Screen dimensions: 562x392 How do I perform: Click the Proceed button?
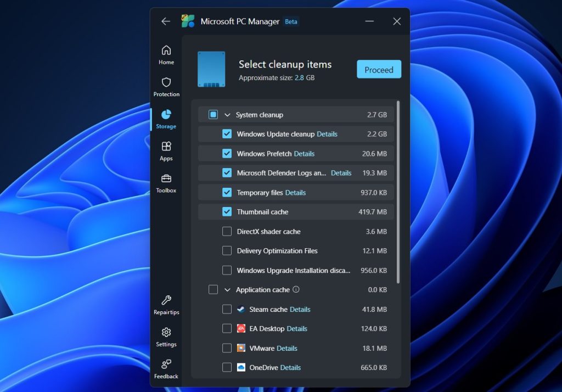(x=379, y=69)
